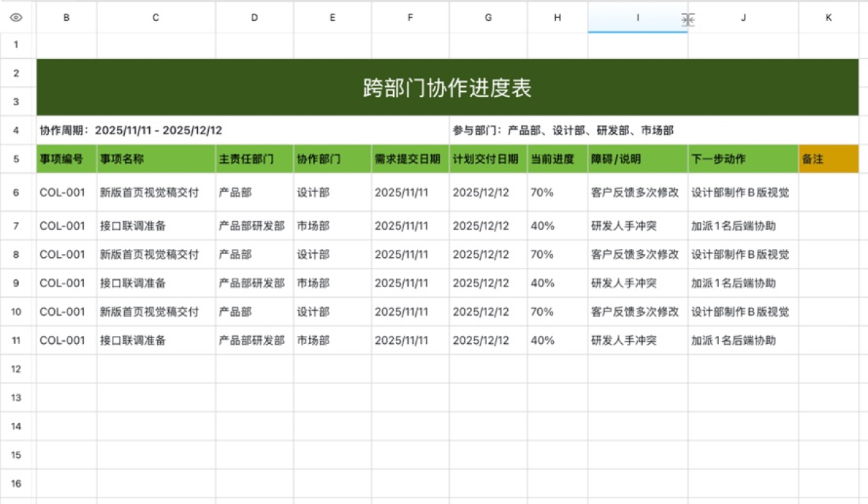Select column E header
Screen dimensions: 868x504
point(332,19)
